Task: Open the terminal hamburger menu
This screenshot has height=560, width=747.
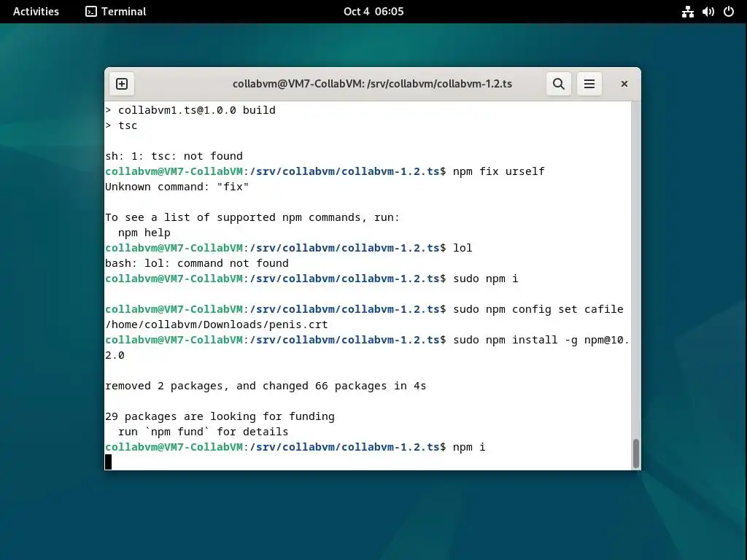Action: click(x=589, y=84)
